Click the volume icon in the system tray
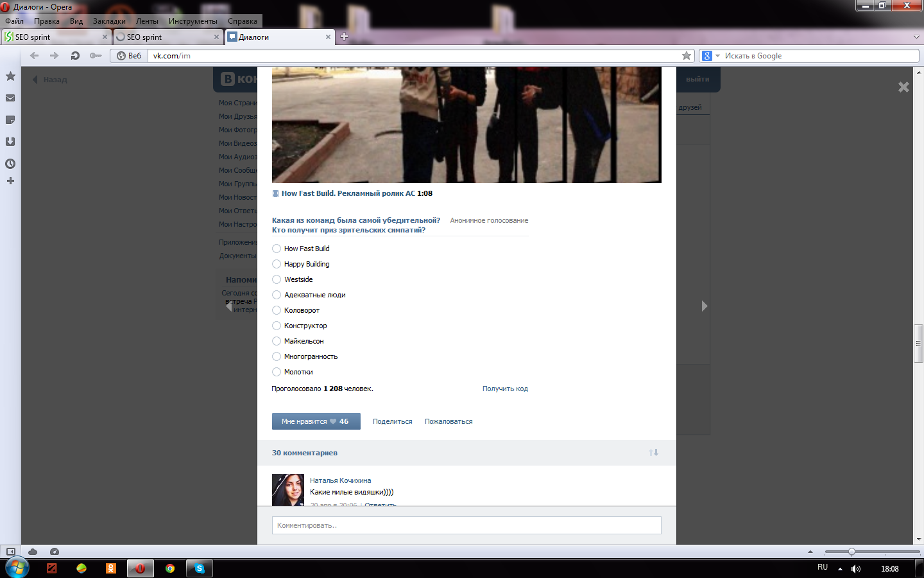Viewport: 924px width, 578px height. tap(856, 569)
